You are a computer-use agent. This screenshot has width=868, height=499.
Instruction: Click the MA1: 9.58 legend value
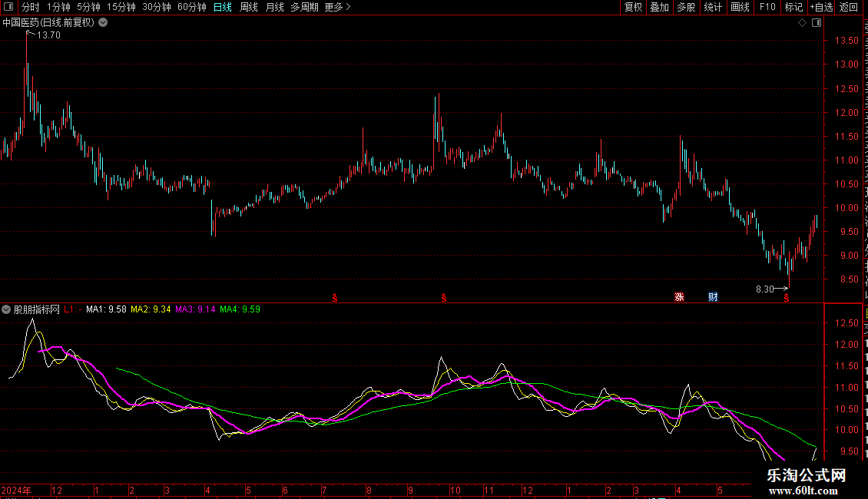tap(106, 309)
